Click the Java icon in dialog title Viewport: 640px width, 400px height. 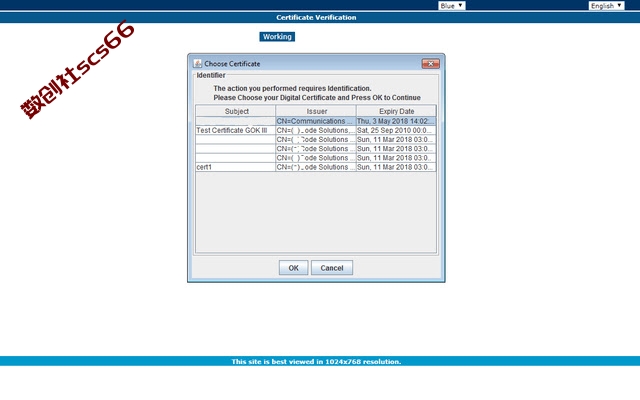[198, 63]
